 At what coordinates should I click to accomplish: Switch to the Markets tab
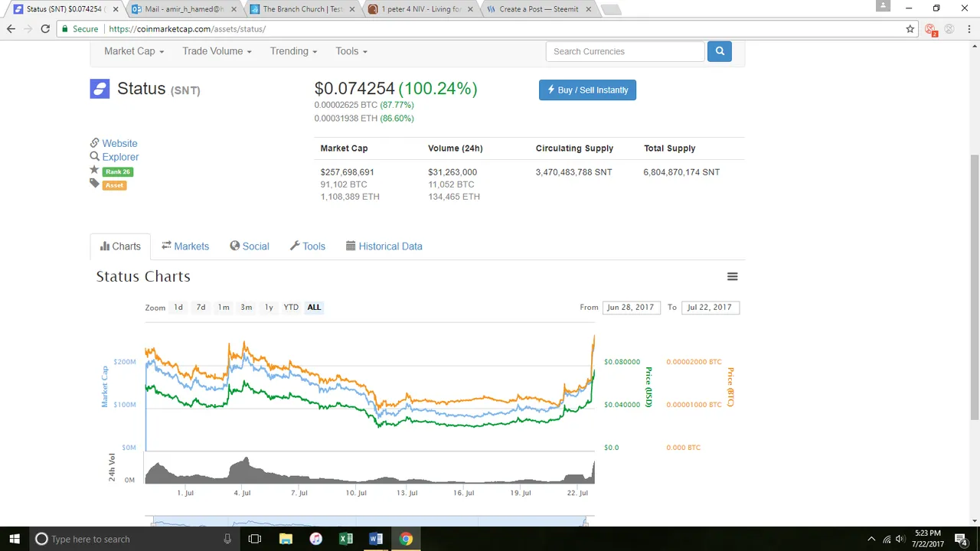coord(185,246)
